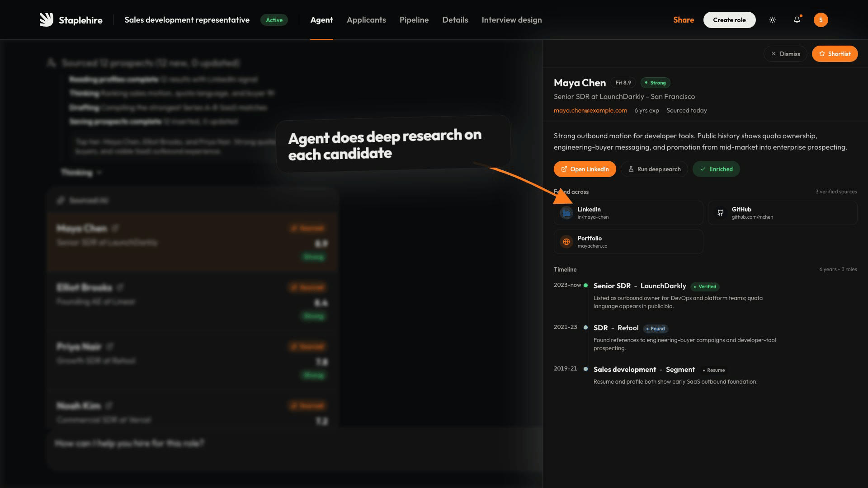Screen dimensions: 868x488
Task: Click the maya.chen@example.com email link
Action: [x=590, y=110]
